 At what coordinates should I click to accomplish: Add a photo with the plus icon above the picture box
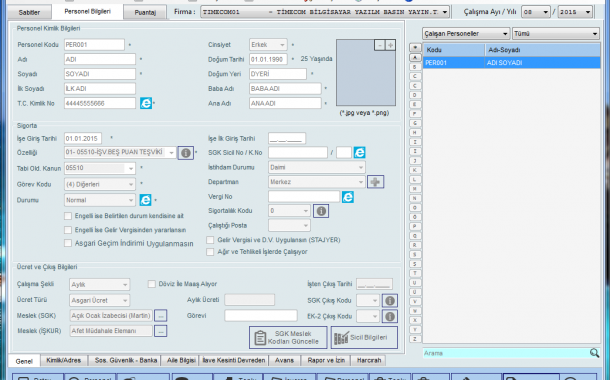(390, 46)
